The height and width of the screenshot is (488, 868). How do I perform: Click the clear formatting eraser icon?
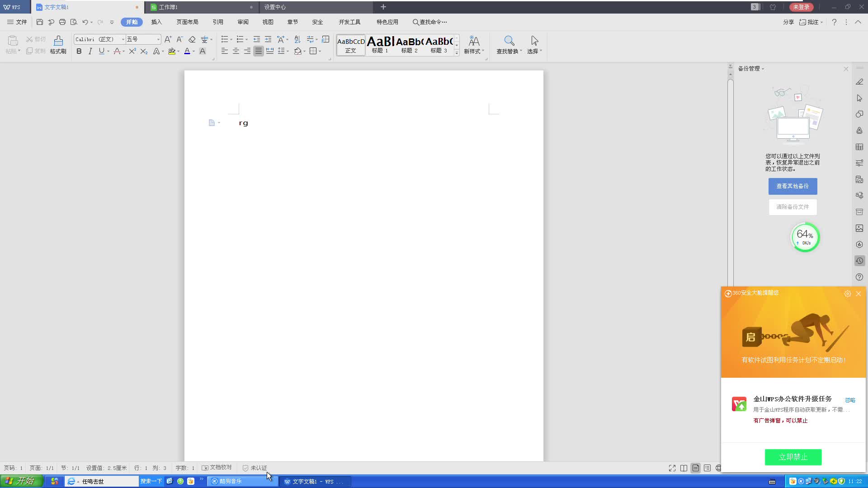coord(192,39)
